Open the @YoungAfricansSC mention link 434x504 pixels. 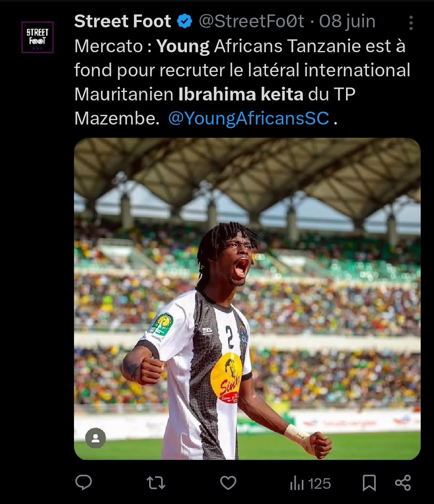click(249, 118)
